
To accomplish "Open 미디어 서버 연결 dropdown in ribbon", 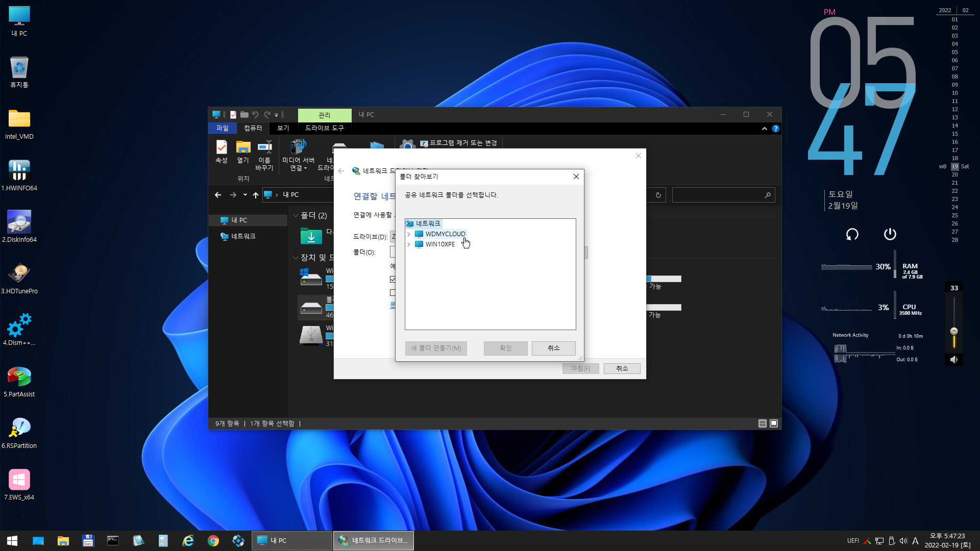I will (x=299, y=156).
